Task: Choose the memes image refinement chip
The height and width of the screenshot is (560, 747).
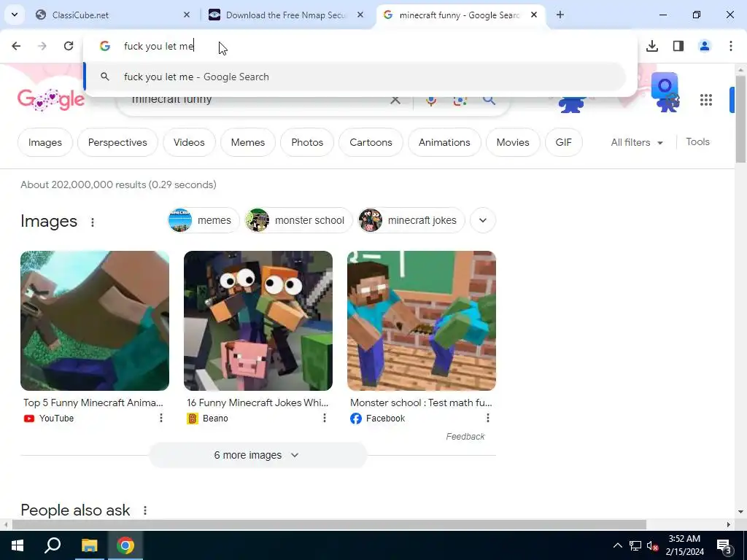Action: point(204,220)
